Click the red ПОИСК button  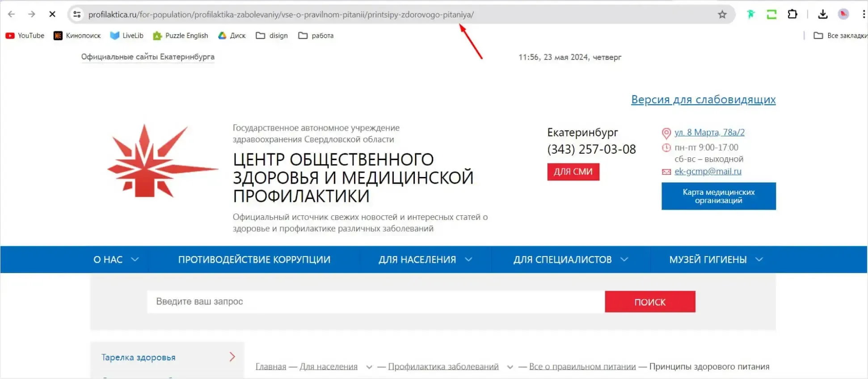click(650, 302)
